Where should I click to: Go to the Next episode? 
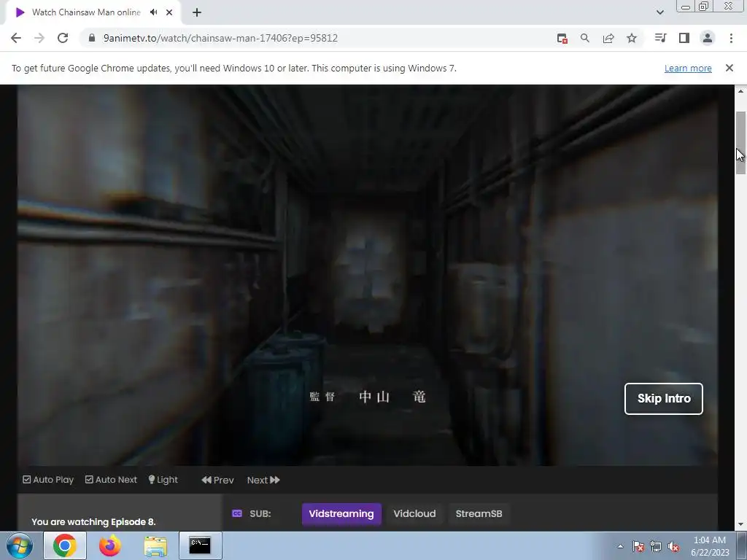point(263,480)
